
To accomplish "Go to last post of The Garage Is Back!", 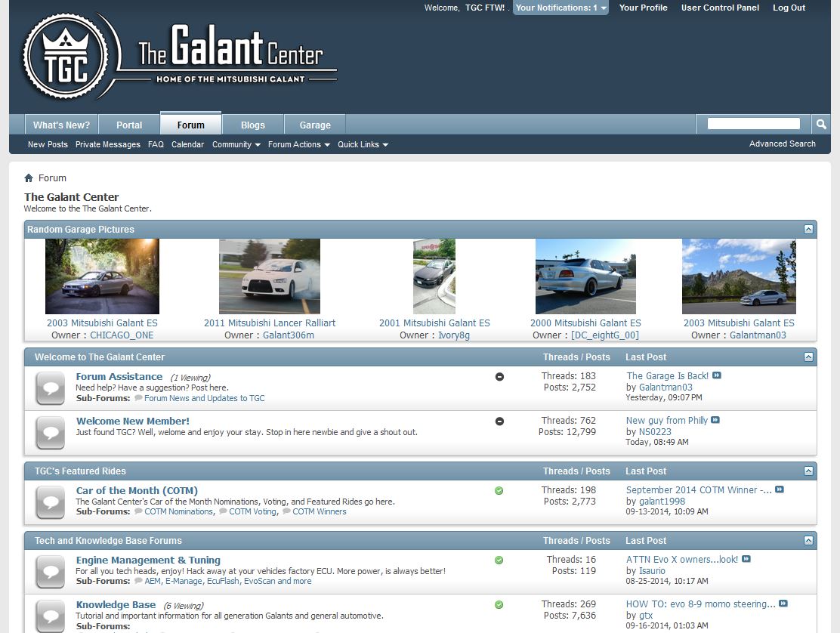I will 717,375.
